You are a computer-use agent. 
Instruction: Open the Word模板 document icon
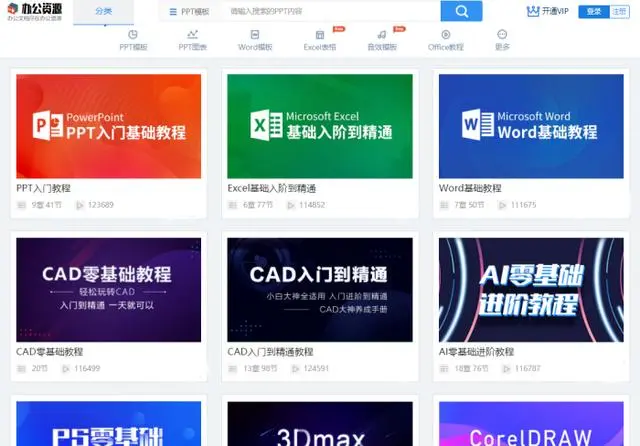point(255,34)
